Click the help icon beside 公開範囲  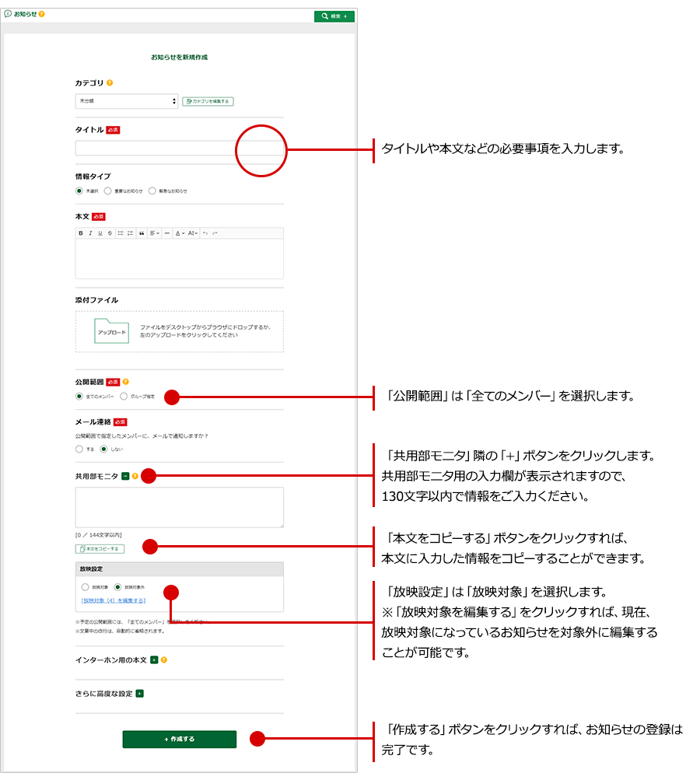pos(126,382)
